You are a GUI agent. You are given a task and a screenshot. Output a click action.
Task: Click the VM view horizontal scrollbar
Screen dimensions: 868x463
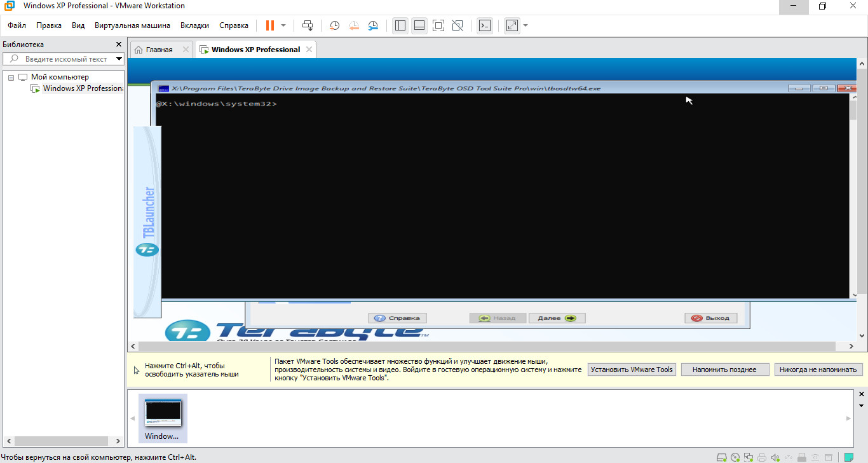[x=492, y=347]
